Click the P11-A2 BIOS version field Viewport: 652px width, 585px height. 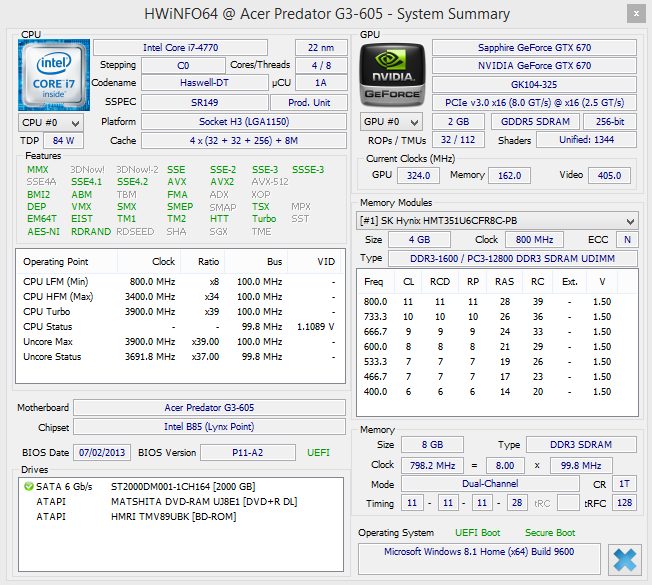[x=248, y=452]
